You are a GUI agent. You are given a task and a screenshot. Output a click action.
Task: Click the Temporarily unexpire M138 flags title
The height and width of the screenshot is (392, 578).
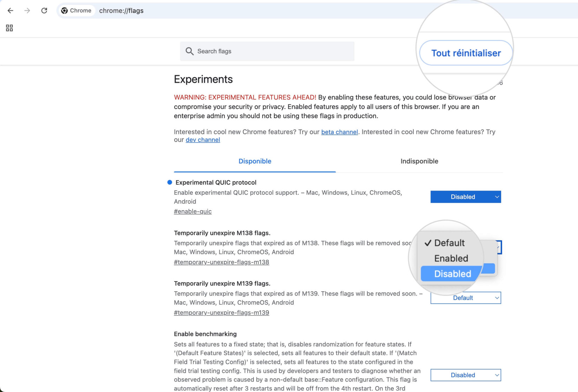coord(222,233)
